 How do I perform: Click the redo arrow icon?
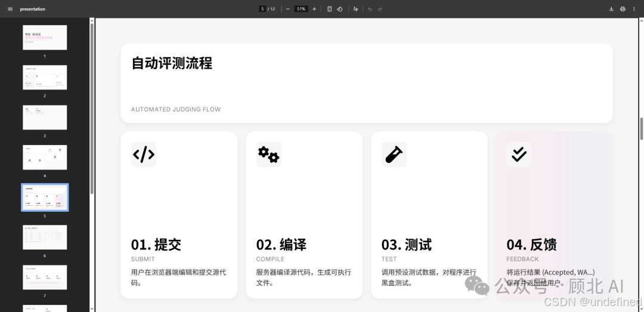click(380, 9)
